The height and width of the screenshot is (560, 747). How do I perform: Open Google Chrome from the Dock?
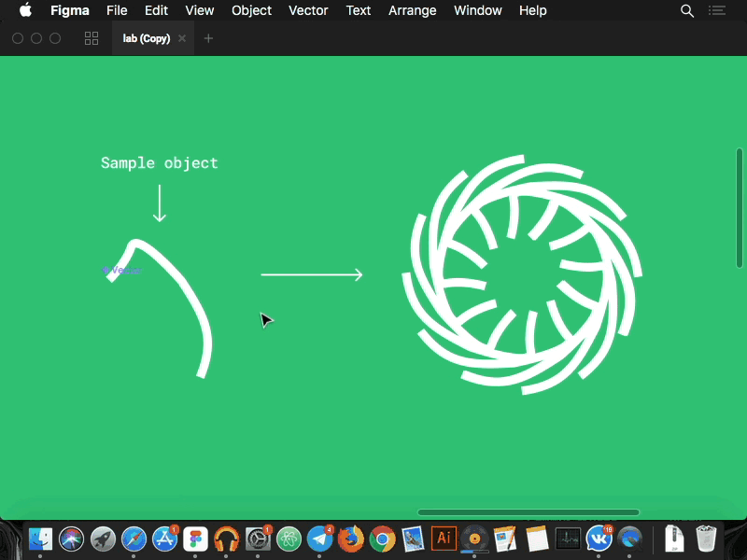click(x=382, y=539)
